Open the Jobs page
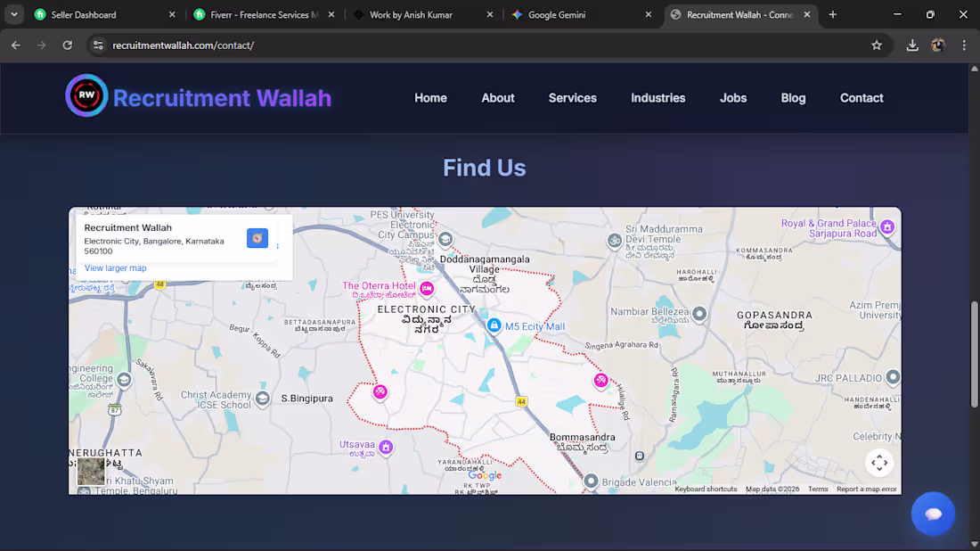The width and height of the screenshot is (980, 551). coord(733,98)
